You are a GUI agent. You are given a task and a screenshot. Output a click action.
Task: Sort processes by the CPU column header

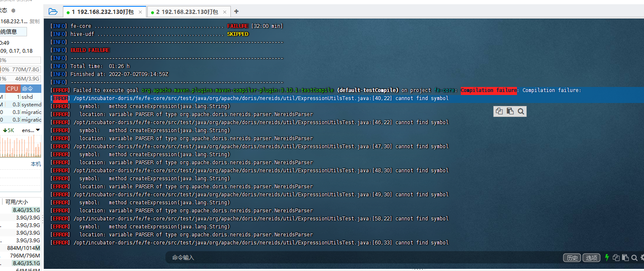(x=12, y=89)
